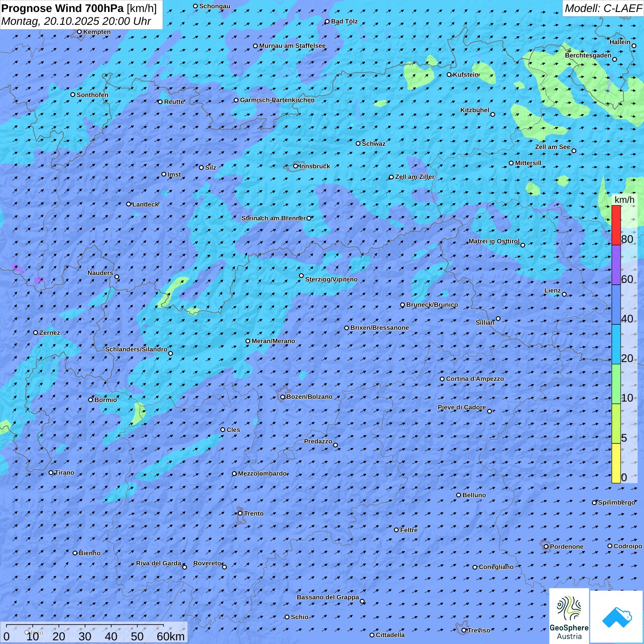644x644 pixels.
Task: Click the 'Mezzolombardo' label
Action: coord(262,473)
